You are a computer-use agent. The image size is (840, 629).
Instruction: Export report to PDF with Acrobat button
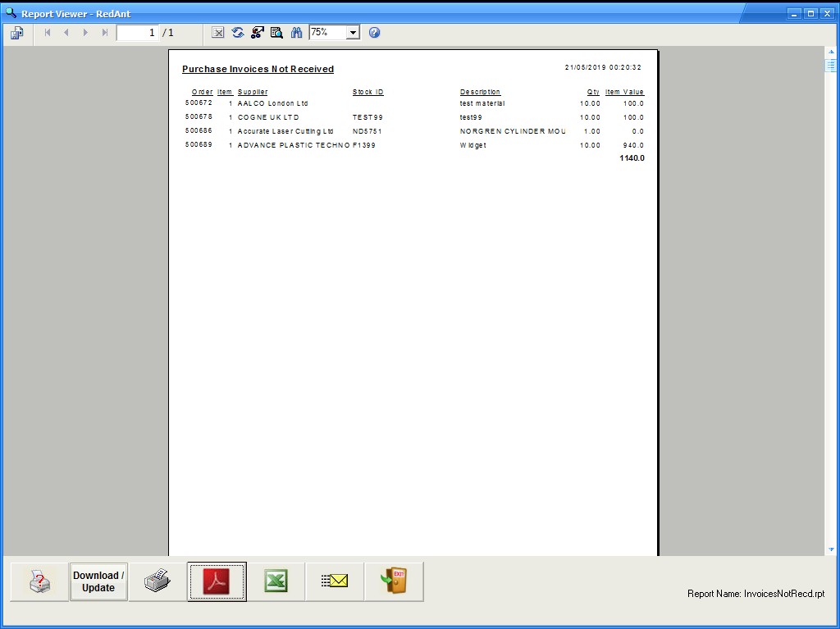217,581
